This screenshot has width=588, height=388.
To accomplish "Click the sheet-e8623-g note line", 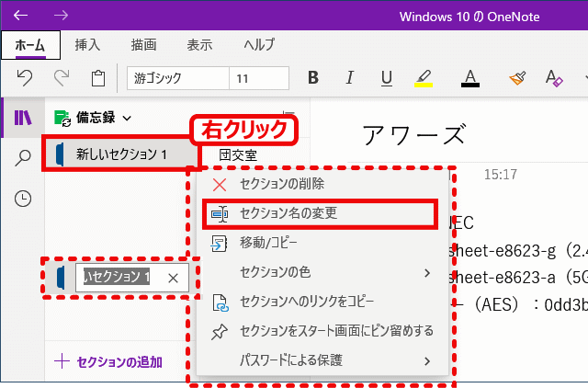I will [x=518, y=251].
